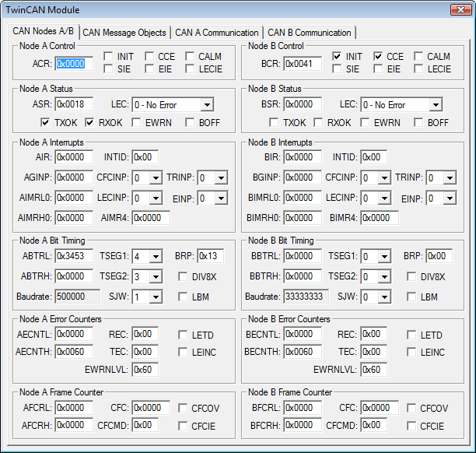
Task: Click the ABTRL register field
Action: [74, 256]
